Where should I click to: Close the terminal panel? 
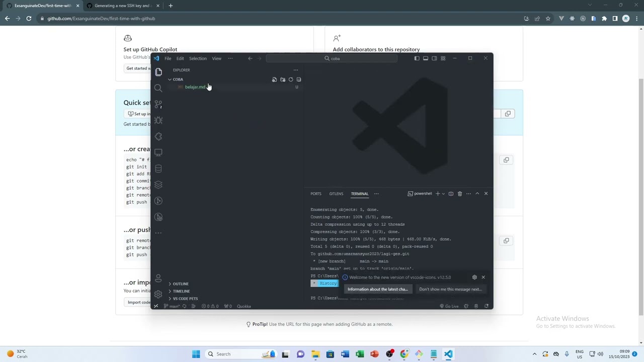486,194
